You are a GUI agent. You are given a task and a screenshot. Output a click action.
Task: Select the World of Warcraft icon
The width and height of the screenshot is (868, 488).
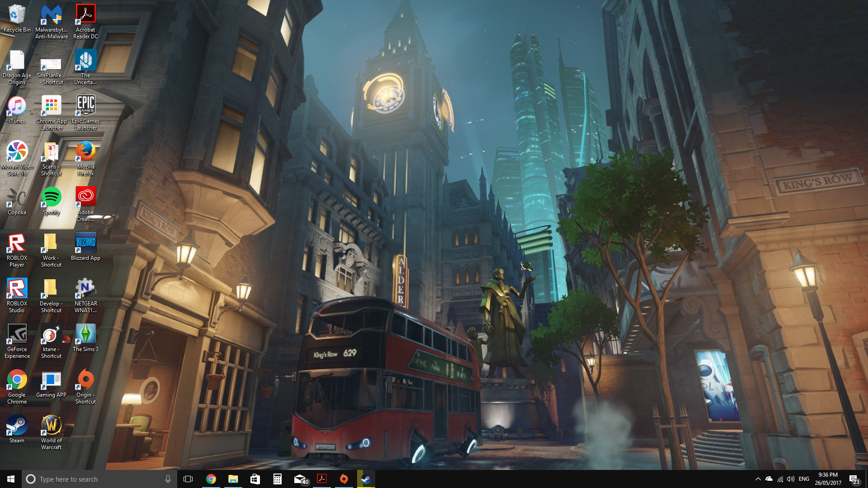pyautogui.click(x=51, y=426)
